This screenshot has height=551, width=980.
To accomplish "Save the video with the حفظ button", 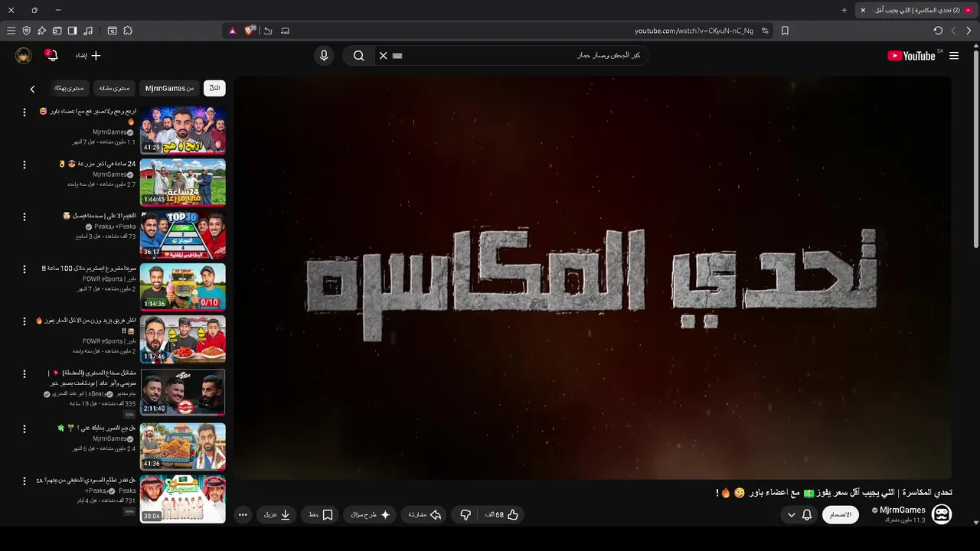I will coord(320,515).
